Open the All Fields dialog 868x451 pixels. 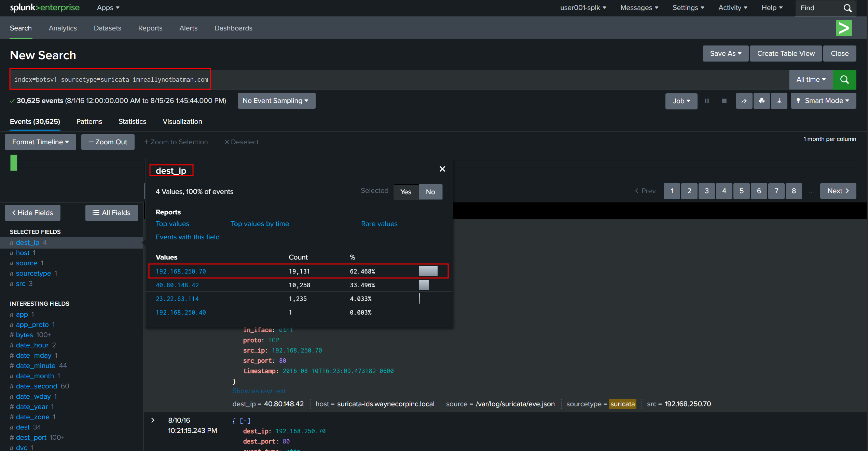112,213
